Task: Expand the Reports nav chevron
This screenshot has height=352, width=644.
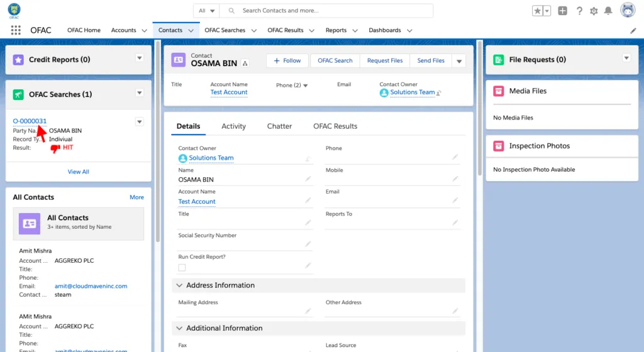Action: pyautogui.click(x=355, y=31)
